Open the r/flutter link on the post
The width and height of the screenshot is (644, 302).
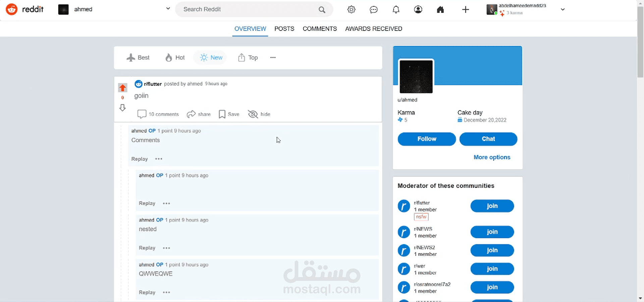click(153, 84)
